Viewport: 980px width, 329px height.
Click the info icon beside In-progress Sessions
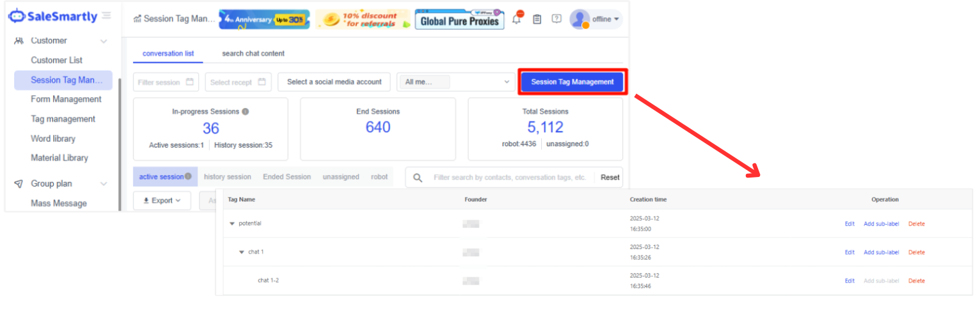pos(246,111)
